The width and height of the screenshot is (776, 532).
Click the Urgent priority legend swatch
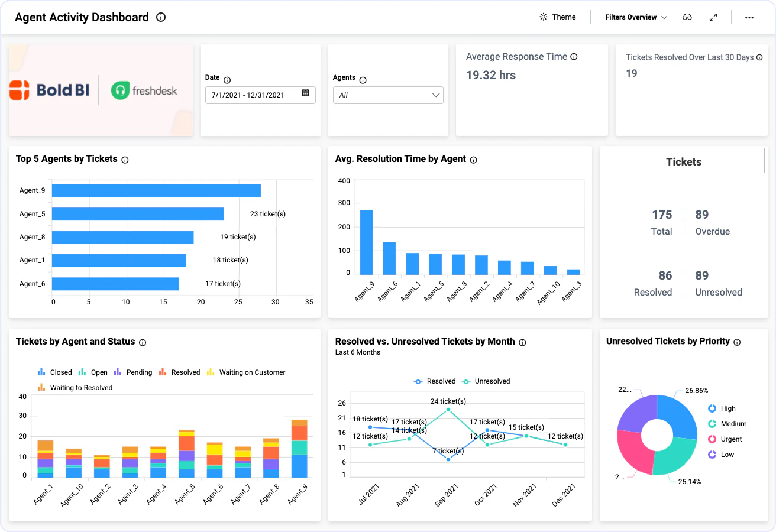click(x=712, y=439)
